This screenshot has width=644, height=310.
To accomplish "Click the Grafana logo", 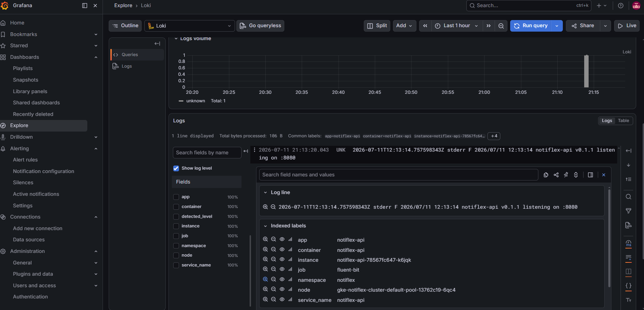I will [x=5, y=5].
